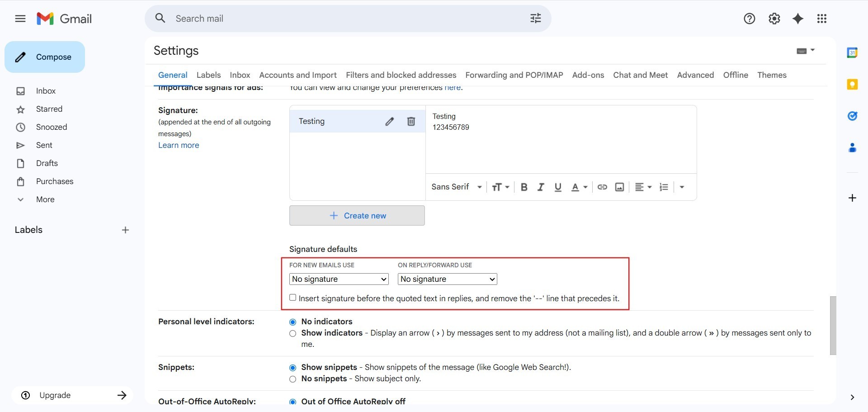
Task: Open the Learn more signature link
Action: (179, 145)
